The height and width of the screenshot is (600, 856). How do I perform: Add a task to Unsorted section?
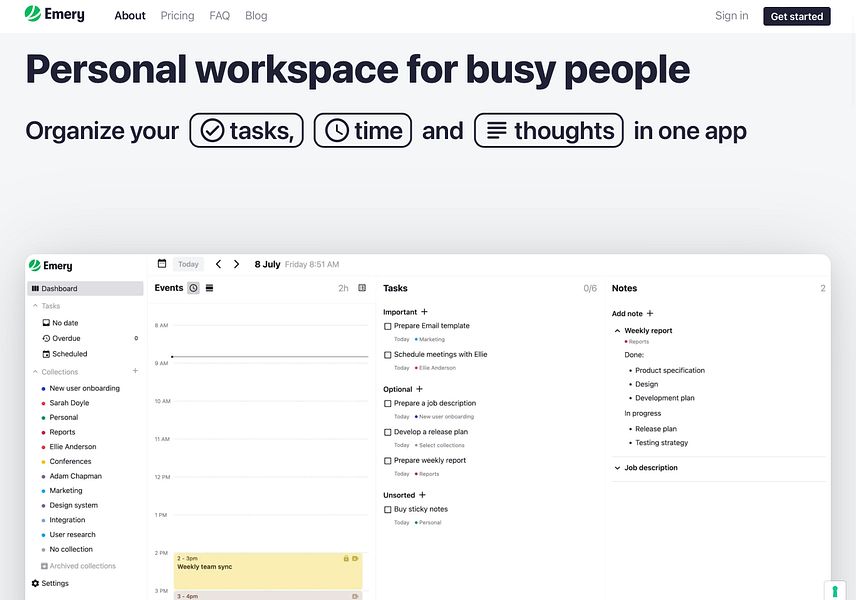pos(422,495)
